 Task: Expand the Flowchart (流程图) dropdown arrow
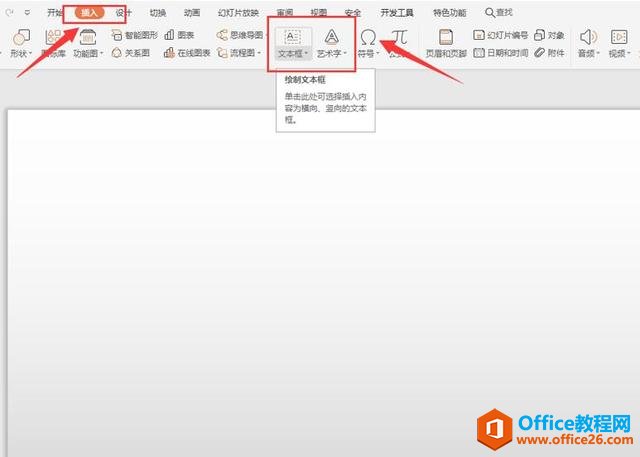tap(259, 53)
